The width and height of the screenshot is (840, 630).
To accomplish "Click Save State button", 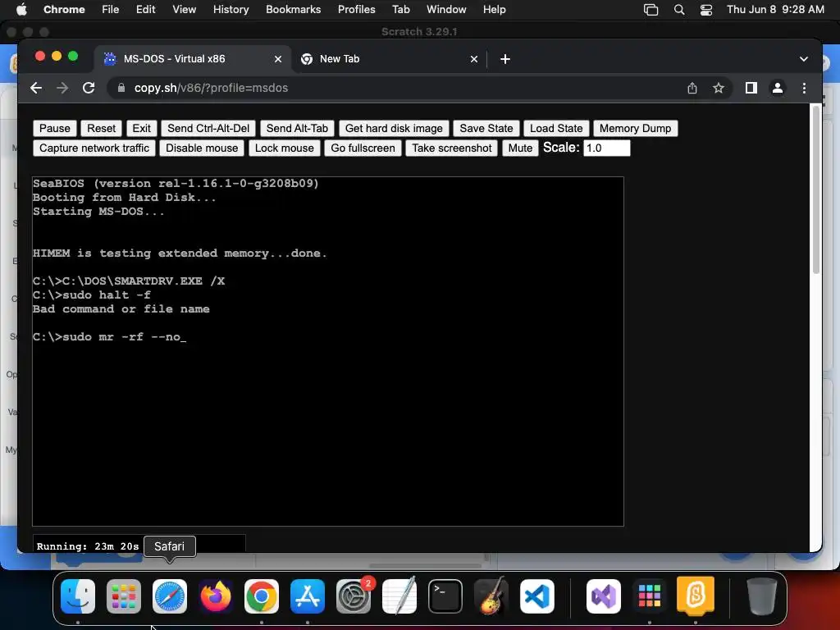I will click(x=486, y=128).
